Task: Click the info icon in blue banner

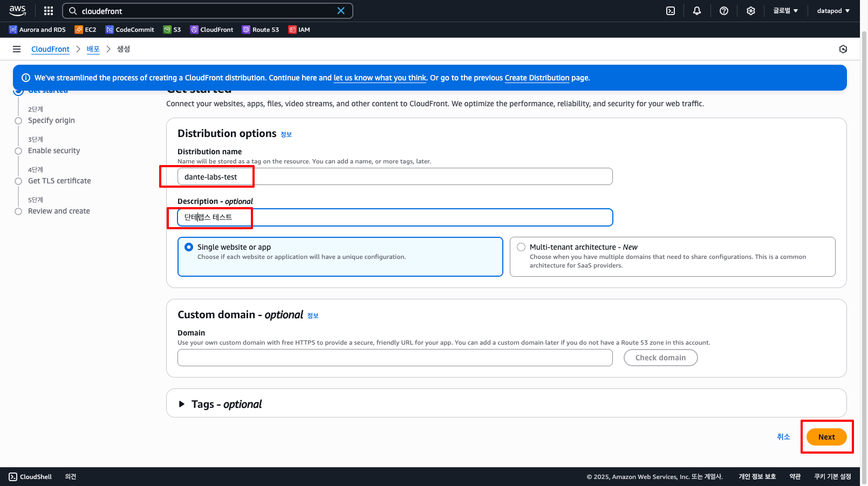Action: (x=25, y=78)
